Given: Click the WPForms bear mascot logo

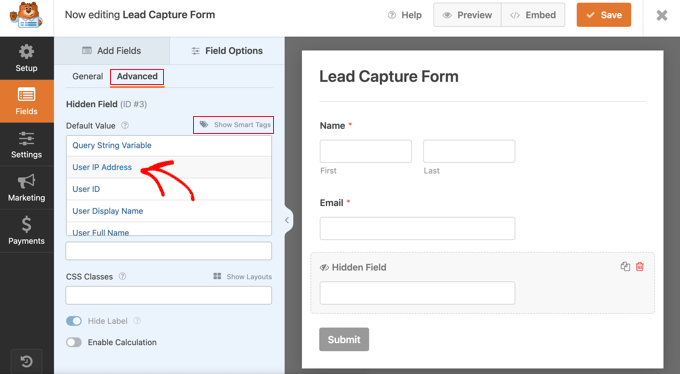Looking at the screenshot, I should (x=26, y=16).
